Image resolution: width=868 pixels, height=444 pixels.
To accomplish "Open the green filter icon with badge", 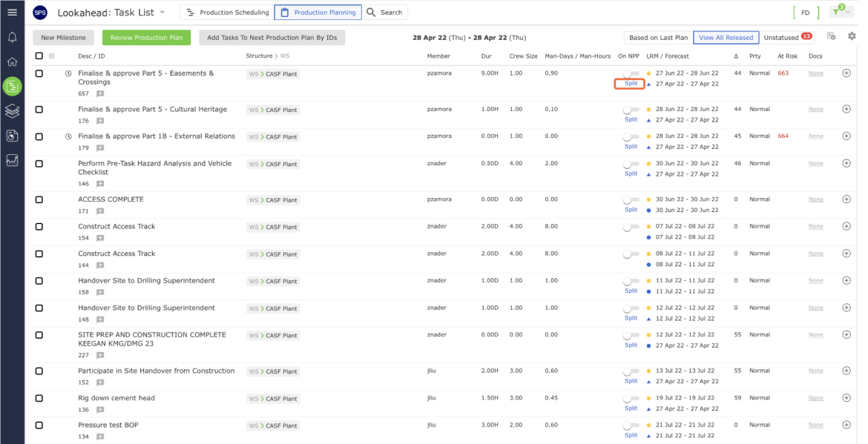I will (x=837, y=11).
